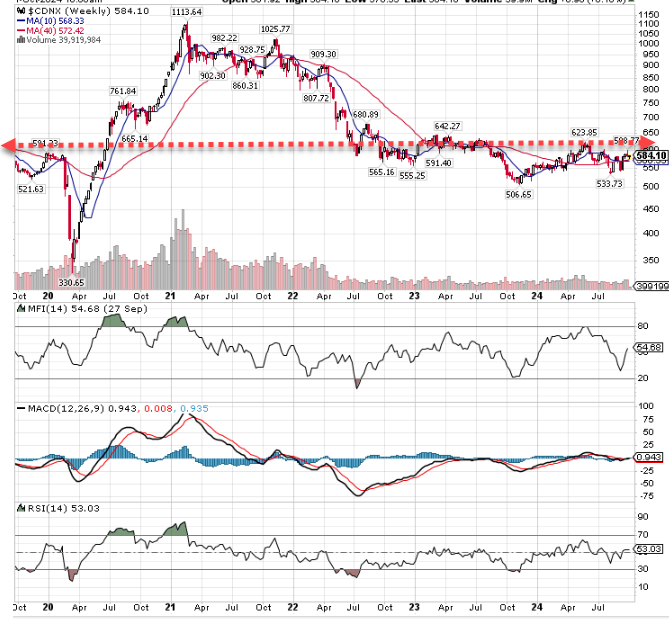Click the 1113.64 peak price label
Image resolution: width=669 pixels, height=619 pixels.
tap(186, 12)
